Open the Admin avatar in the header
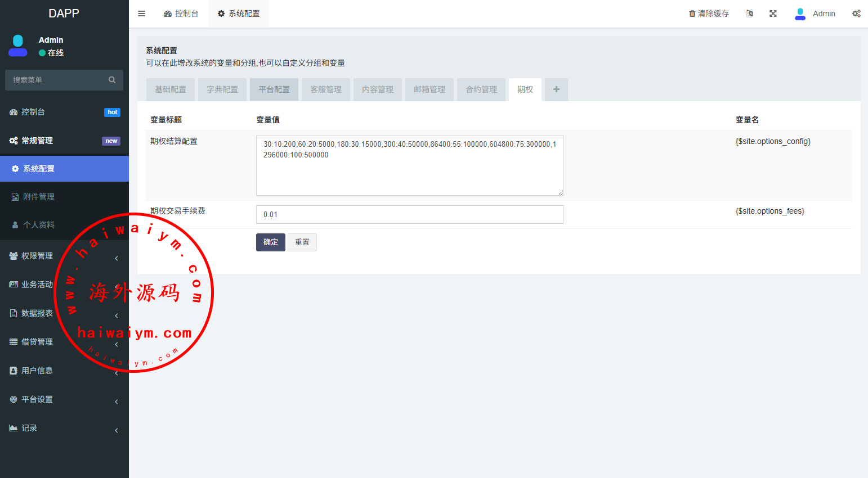 pos(800,13)
